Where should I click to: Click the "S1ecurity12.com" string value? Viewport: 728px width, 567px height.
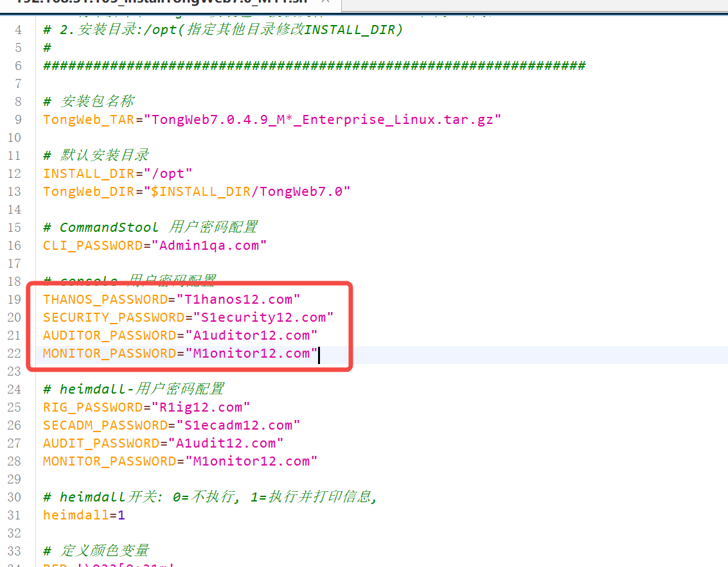click(263, 317)
